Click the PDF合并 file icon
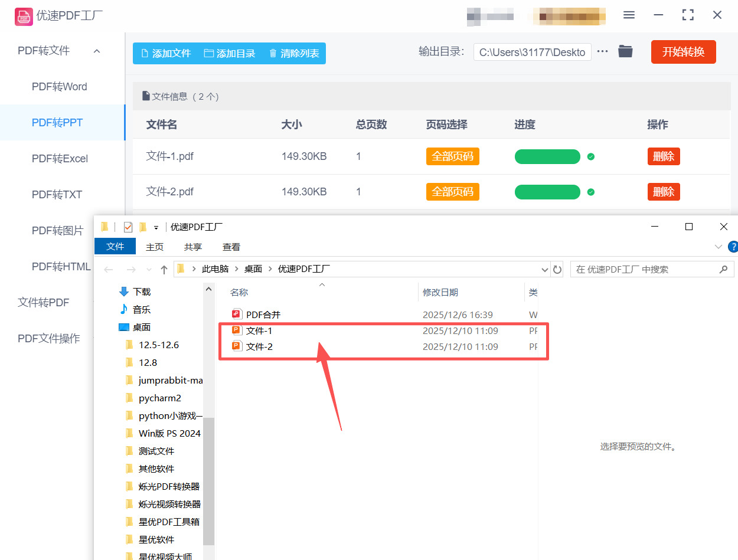Screen dimensions: 738x560 tap(237, 315)
